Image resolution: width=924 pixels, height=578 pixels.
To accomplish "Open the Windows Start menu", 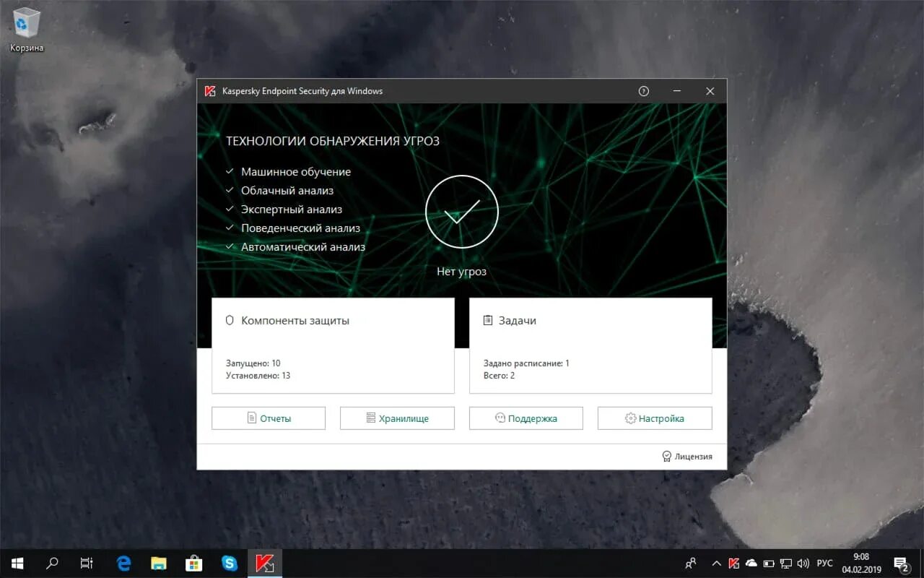I will coord(17,563).
